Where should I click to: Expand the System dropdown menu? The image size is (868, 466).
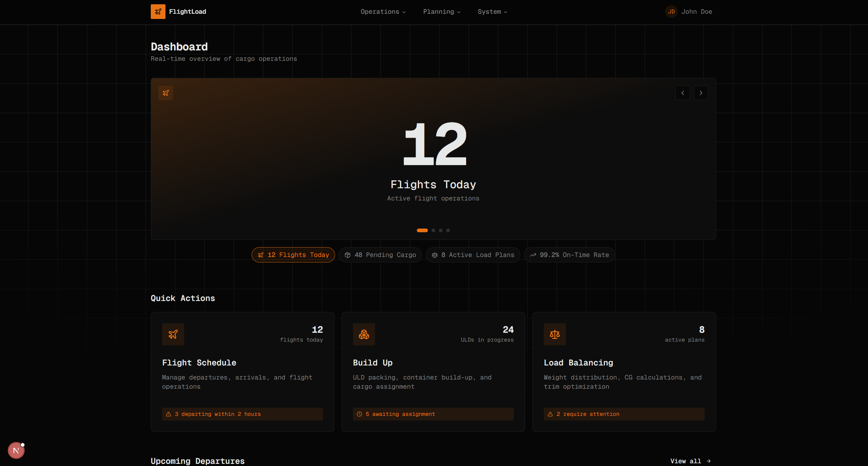pyautogui.click(x=492, y=11)
